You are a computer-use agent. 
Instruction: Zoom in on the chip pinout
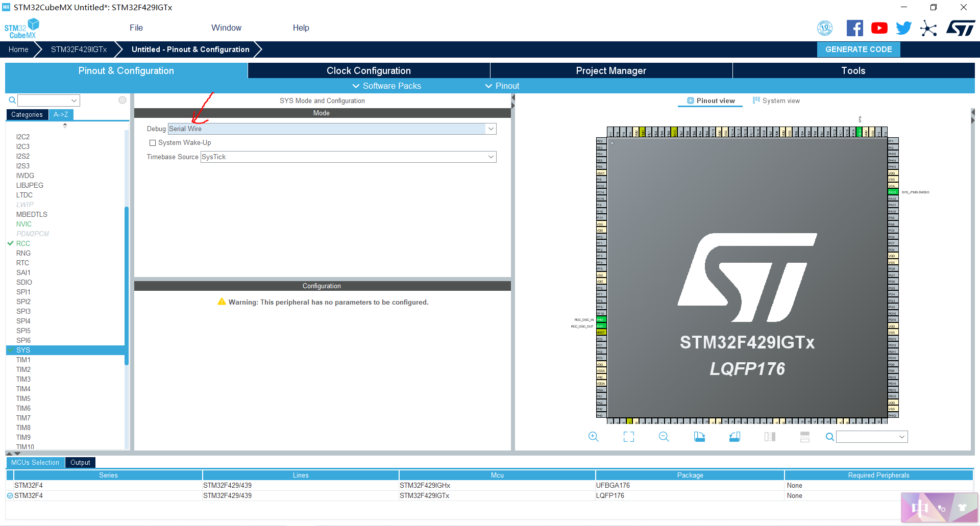[593, 437]
